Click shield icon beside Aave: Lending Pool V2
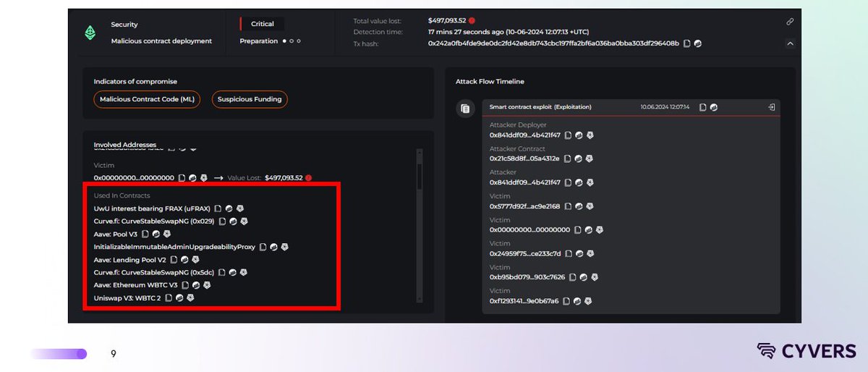Viewport: 868px width, 372px height. pos(195,259)
